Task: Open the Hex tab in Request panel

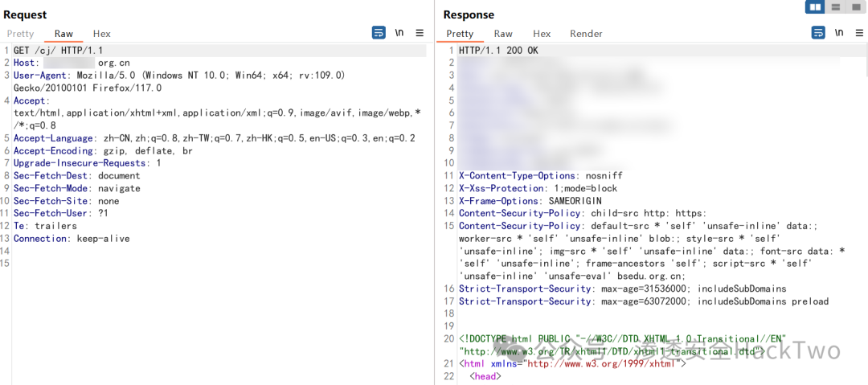Action: (102, 34)
